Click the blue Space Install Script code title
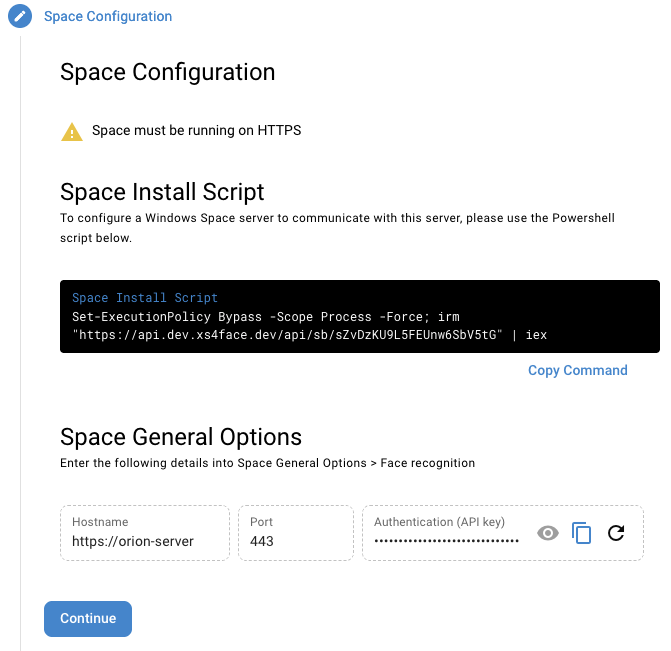 [x=145, y=297]
